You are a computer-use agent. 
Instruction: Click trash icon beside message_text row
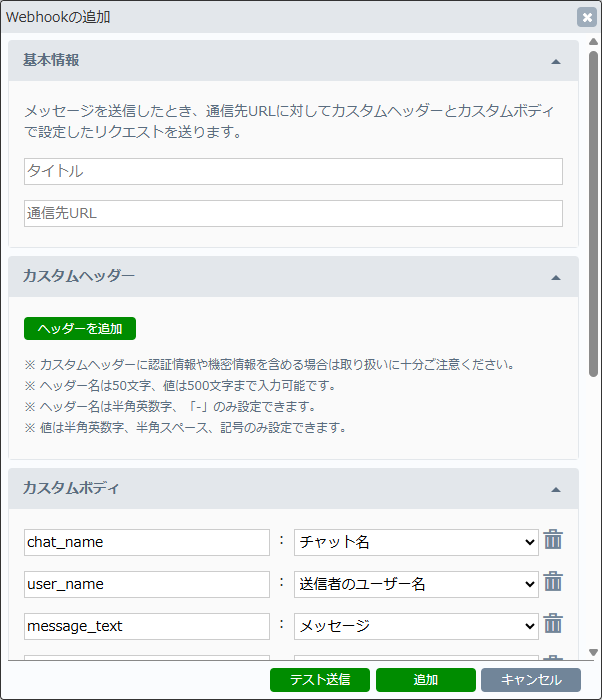point(553,625)
